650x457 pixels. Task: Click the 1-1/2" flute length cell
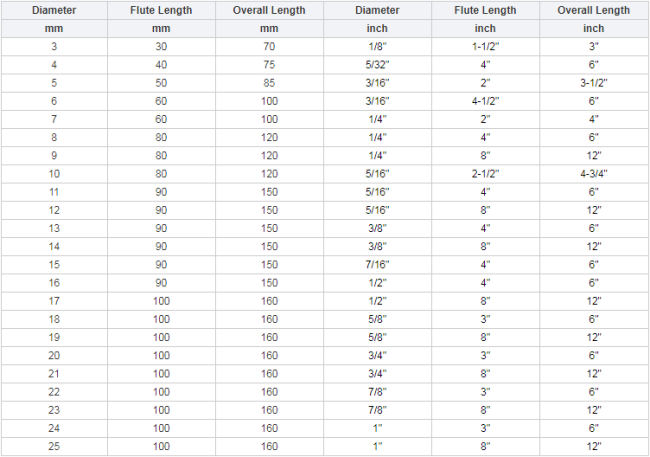click(x=485, y=46)
